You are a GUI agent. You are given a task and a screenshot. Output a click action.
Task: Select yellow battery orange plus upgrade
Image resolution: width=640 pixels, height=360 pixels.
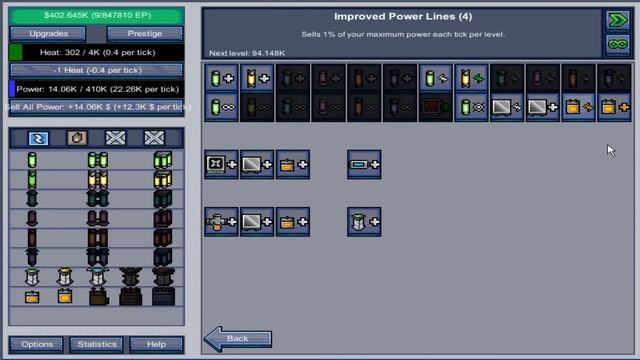(x=614, y=107)
